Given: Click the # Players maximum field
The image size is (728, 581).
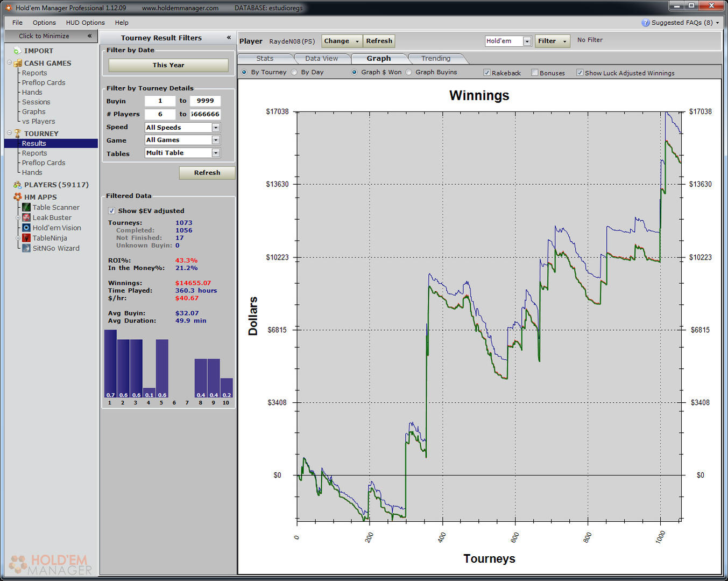Looking at the screenshot, I should (205, 114).
